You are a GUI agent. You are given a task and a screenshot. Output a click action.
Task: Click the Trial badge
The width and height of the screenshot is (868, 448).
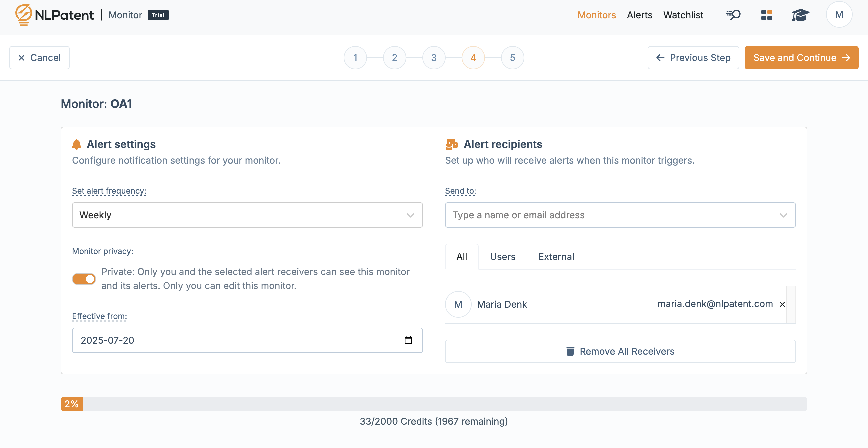point(158,15)
